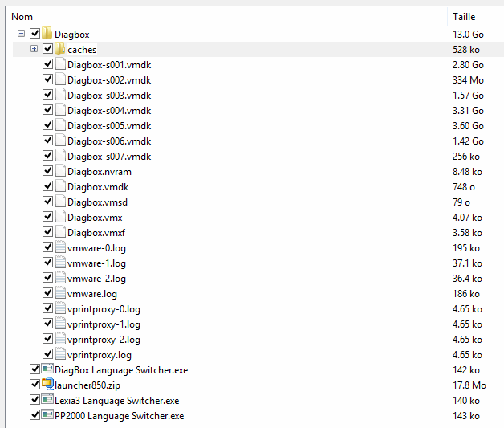This screenshot has width=504, height=428.
Task: Uncheck the caches folder checkbox
Action: coord(47,49)
